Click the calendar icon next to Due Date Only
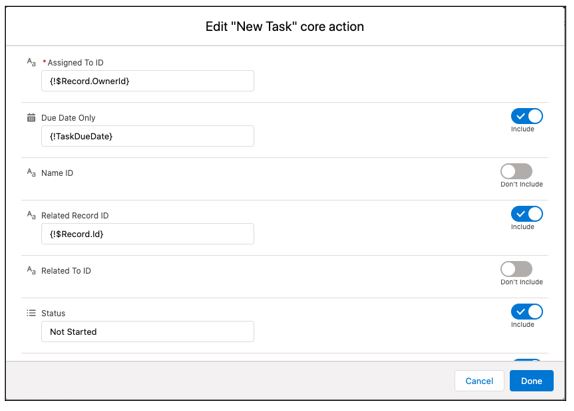 point(31,117)
